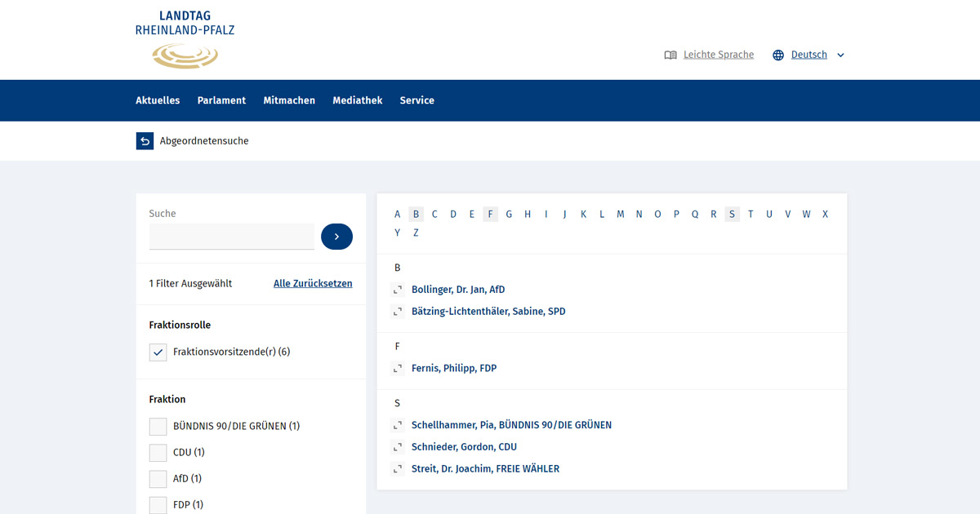Viewport: 980px width, 514px height.
Task: Click the globe language icon
Action: (778, 55)
